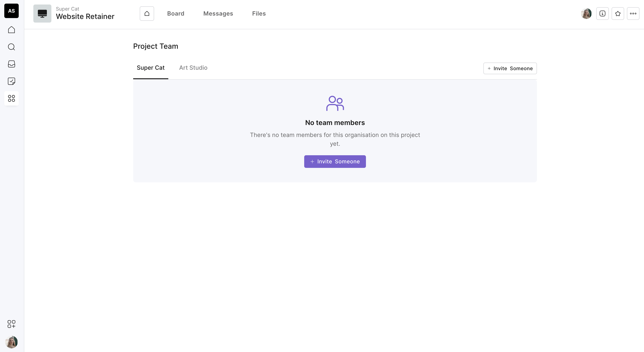Open the search icon in sidebar
The width and height of the screenshot is (644, 352).
pyautogui.click(x=11, y=47)
